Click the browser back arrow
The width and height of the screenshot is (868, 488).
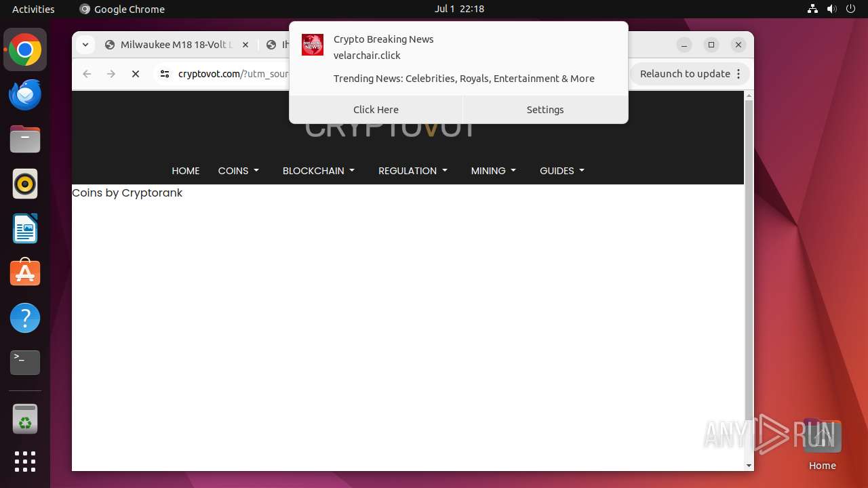coord(87,74)
